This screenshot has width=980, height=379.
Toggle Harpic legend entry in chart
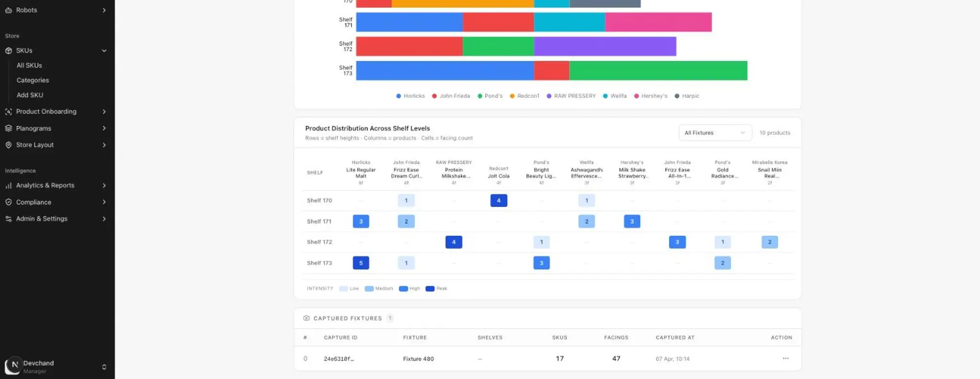(x=687, y=96)
